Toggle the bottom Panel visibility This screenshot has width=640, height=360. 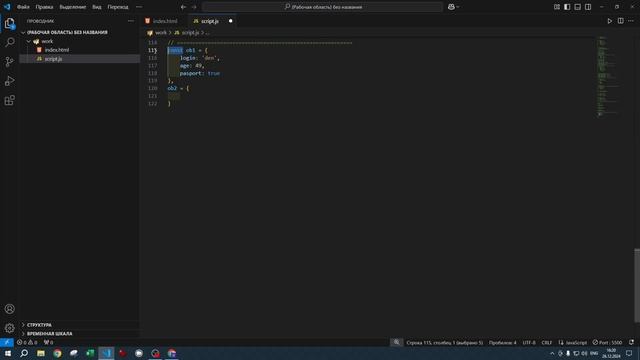pos(578,7)
